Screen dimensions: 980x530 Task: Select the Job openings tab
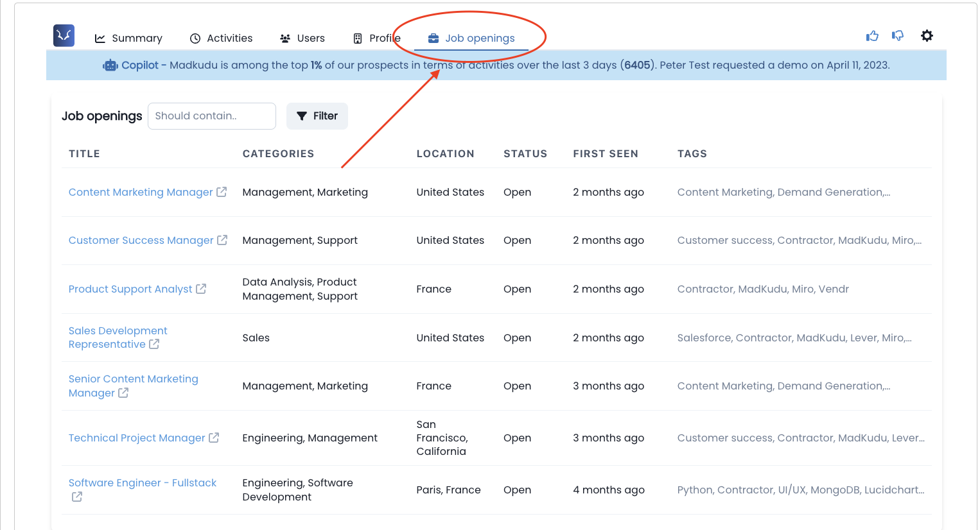pos(471,38)
